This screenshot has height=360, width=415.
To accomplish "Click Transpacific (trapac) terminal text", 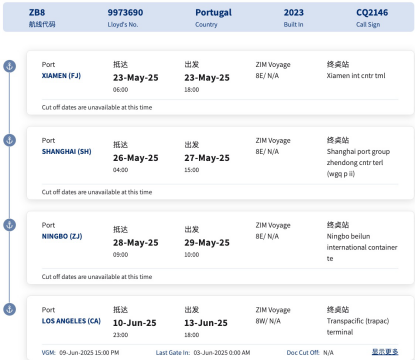I will coord(358,327).
